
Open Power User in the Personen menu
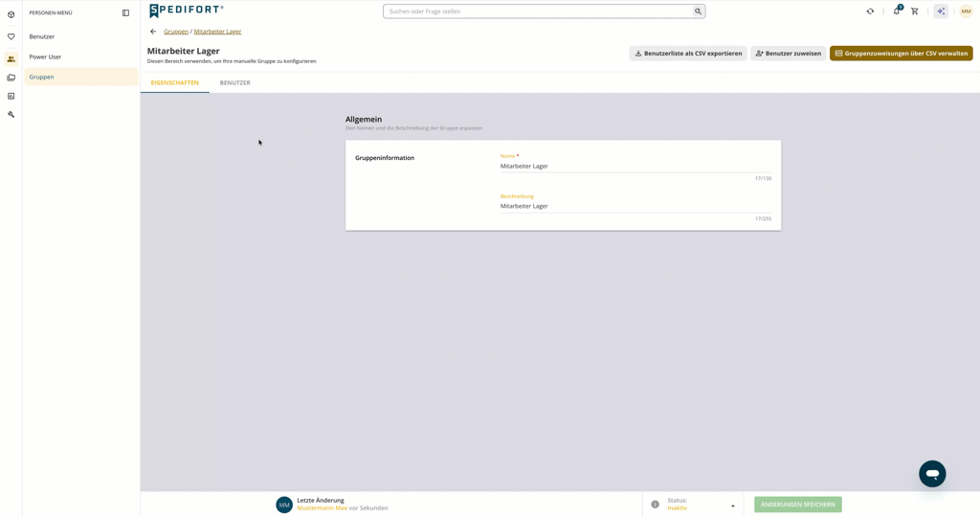coord(81,56)
